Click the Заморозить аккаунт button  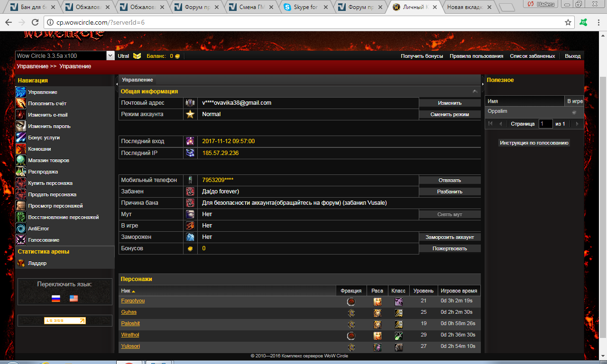point(450,237)
